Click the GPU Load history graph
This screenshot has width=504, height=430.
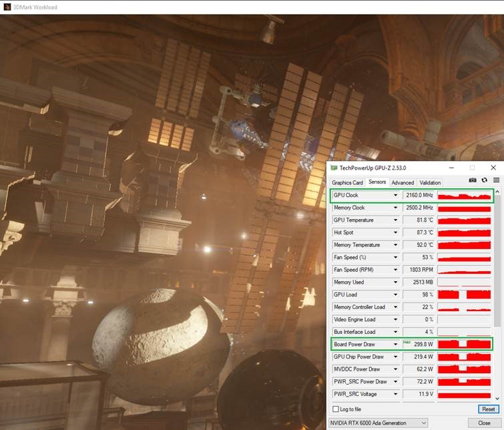464,294
